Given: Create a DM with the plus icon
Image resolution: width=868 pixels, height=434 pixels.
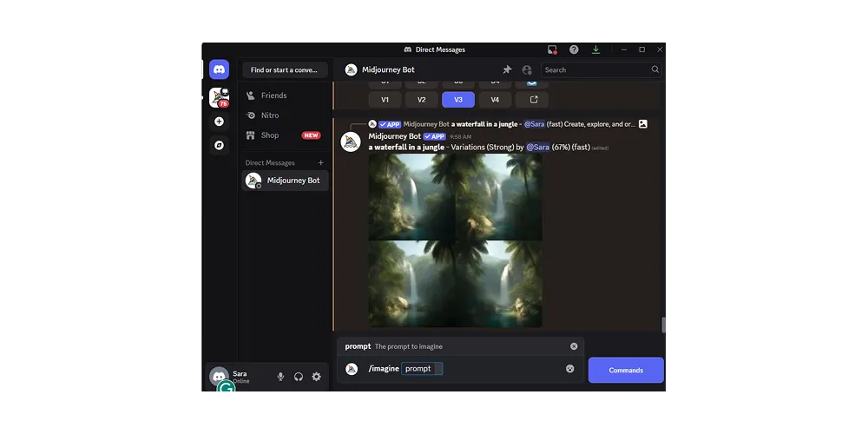Looking at the screenshot, I should pos(320,163).
